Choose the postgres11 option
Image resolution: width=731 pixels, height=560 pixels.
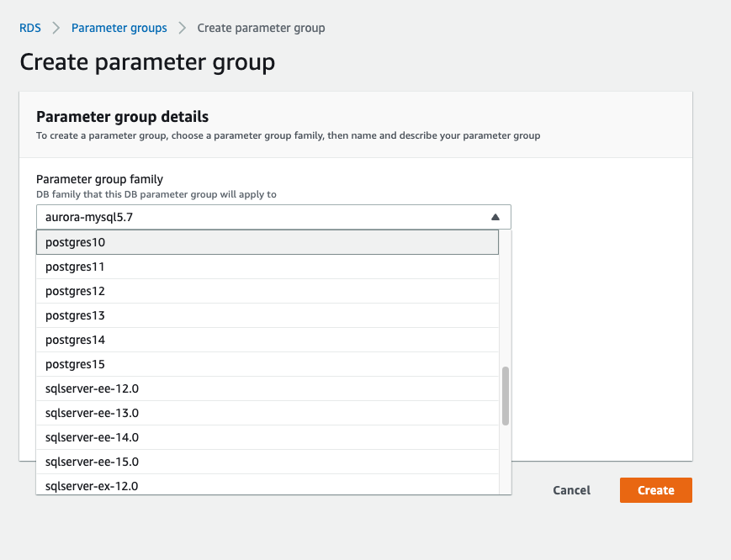[268, 267]
